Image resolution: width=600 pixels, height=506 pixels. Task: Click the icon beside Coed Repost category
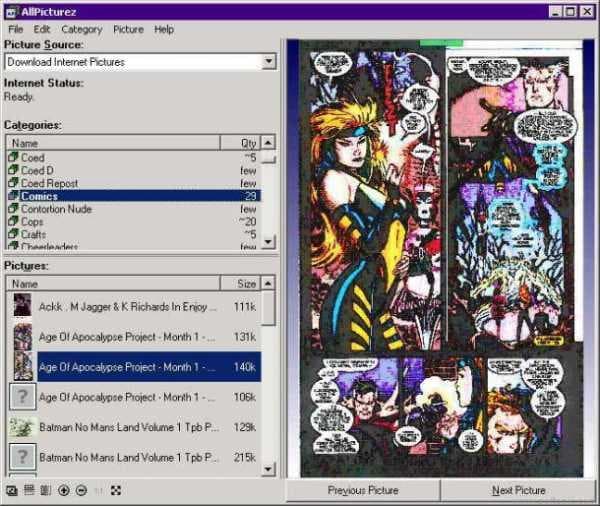click(x=13, y=183)
